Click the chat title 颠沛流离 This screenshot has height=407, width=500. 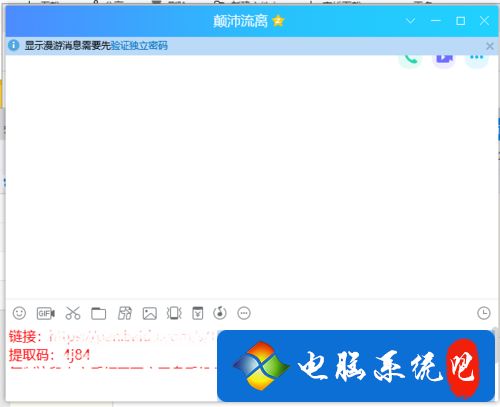tap(240, 21)
